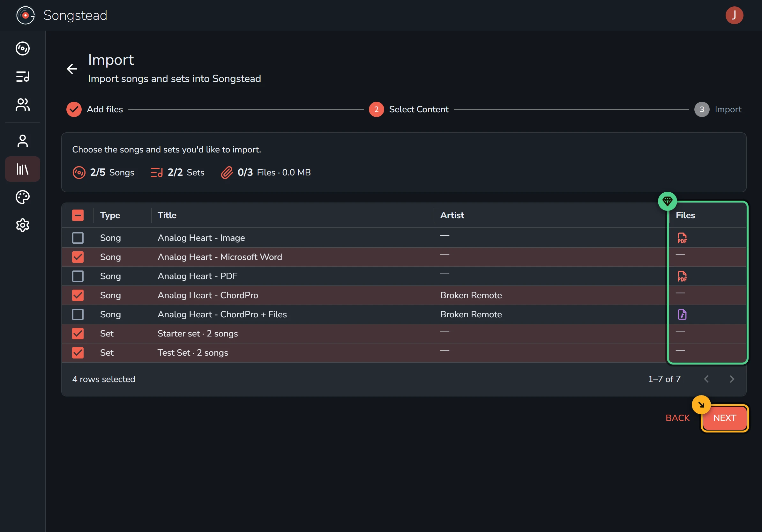Open the user avatar J menu
The height and width of the screenshot is (532, 762).
(x=734, y=15)
